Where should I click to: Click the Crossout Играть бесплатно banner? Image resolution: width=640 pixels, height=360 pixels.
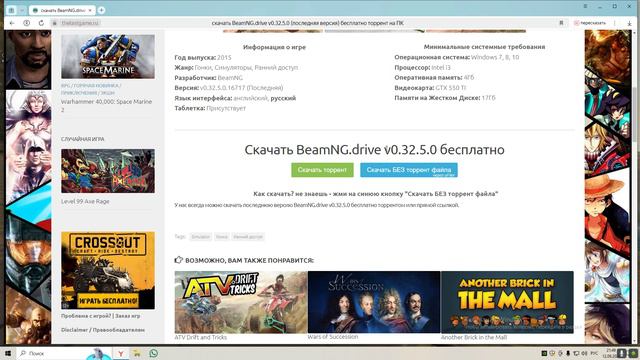[x=108, y=270]
